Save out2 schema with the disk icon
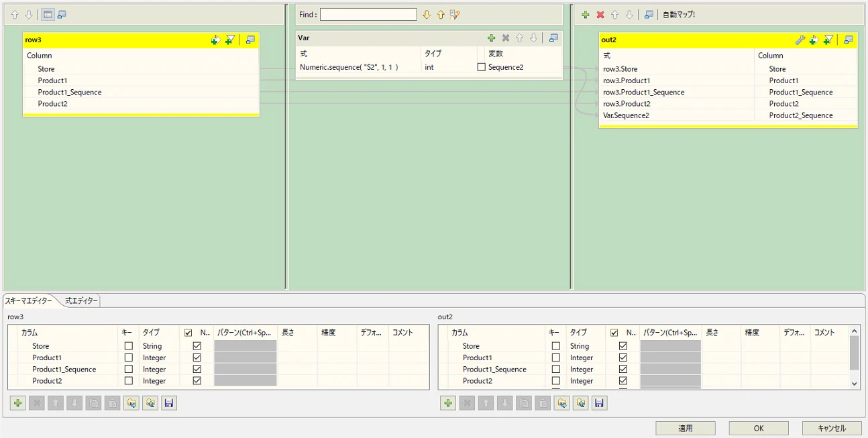 (x=600, y=403)
